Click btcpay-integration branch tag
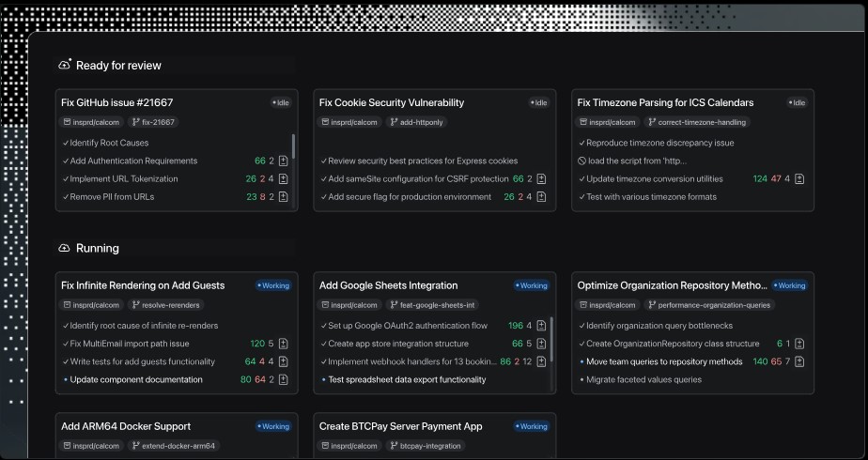Viewport: 868px width, 460px height. coord(426,446)
